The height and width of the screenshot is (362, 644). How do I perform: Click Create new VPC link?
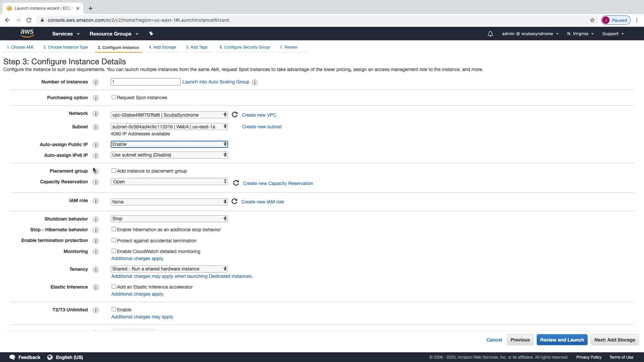259,115
